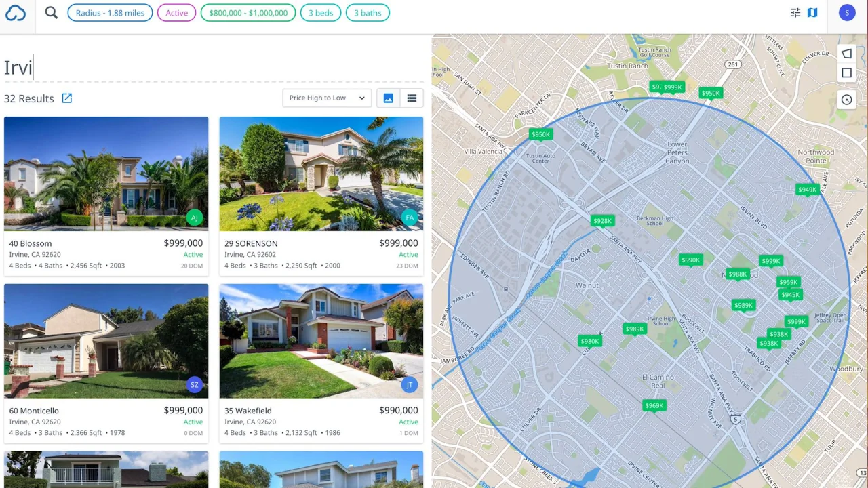Open the Active status filter chip
The height and width of the screenshot is (488, 868).
(176, 13)
